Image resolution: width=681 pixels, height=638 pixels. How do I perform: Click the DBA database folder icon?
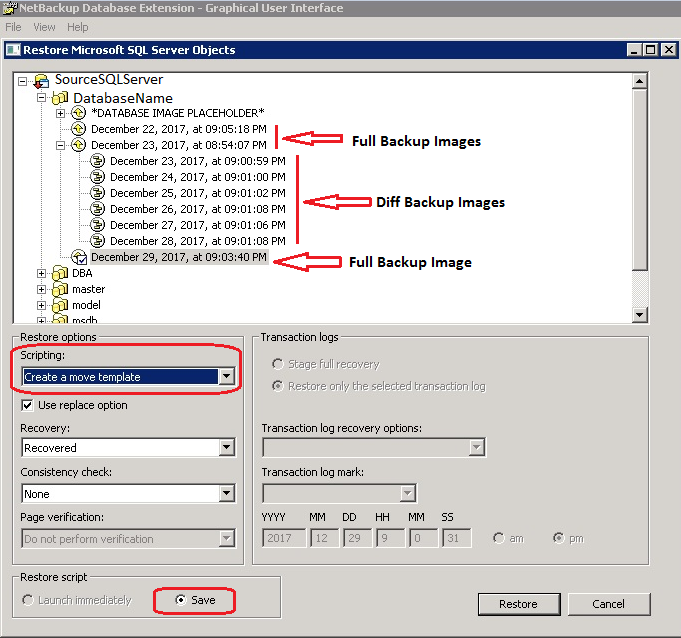click(60, 273)
